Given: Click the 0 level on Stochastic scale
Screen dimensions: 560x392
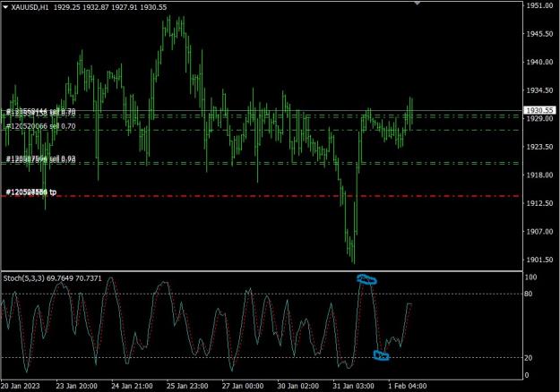Looking at the screenshot, I should pos(527,375).
